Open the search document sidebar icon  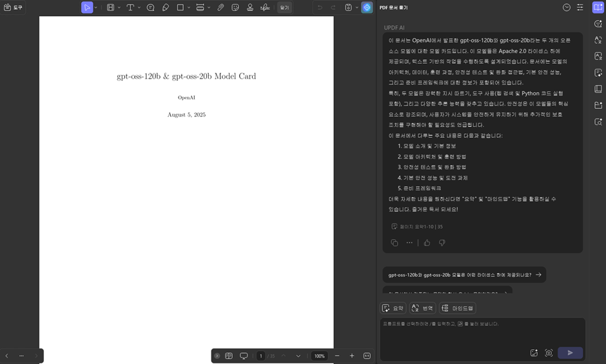(x=598, y=122)
